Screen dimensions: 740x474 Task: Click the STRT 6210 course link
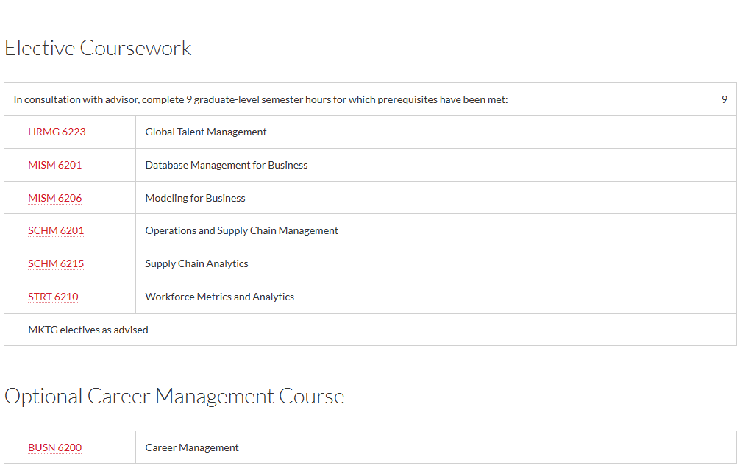point(54,297)
